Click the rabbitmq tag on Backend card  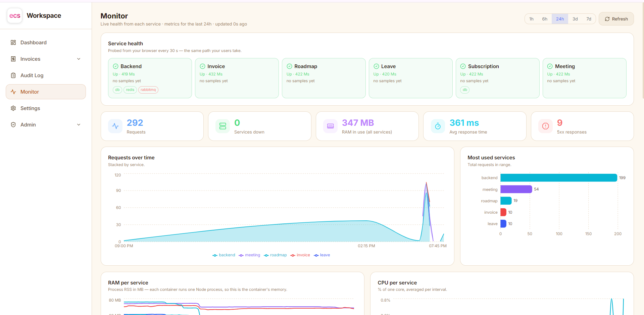148,90
